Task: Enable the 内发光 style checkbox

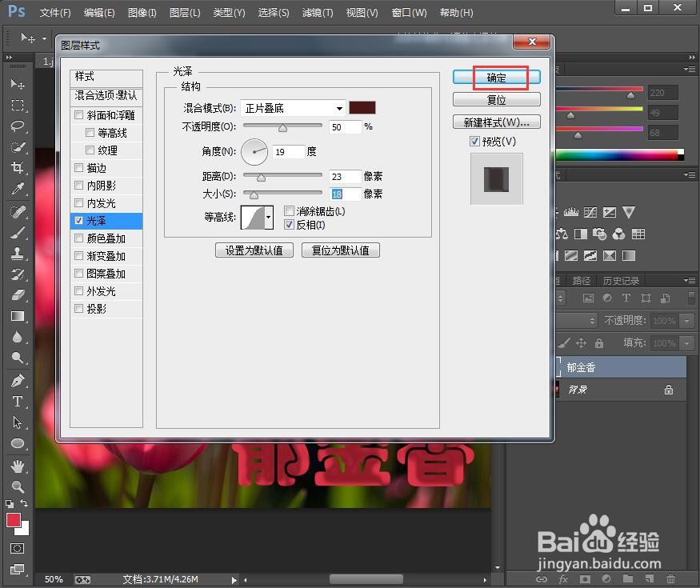Action: pos(79,203)
